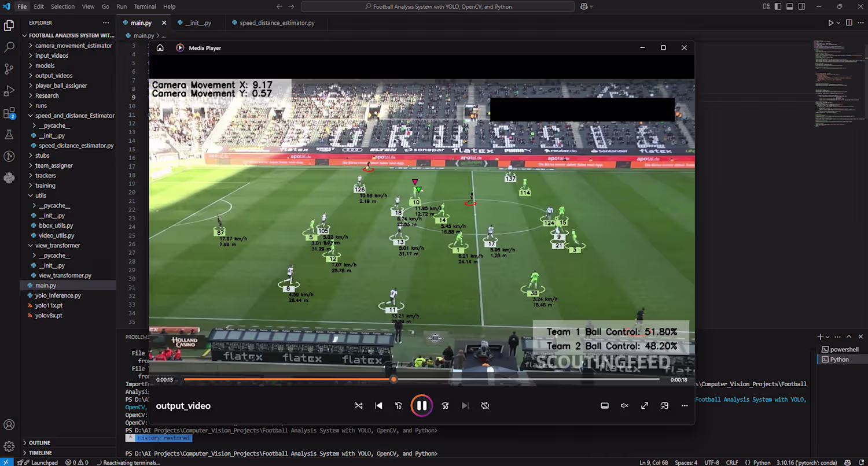Split the editor right
This screenshot has width=868, height=466.
pyautogui.click(x=849, y=23)
